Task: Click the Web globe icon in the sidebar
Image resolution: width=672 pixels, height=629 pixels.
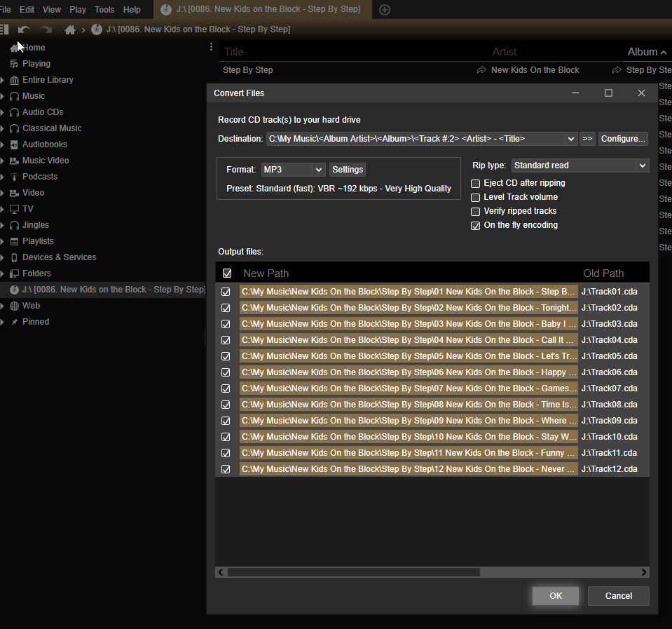Action: click(14, 306)
